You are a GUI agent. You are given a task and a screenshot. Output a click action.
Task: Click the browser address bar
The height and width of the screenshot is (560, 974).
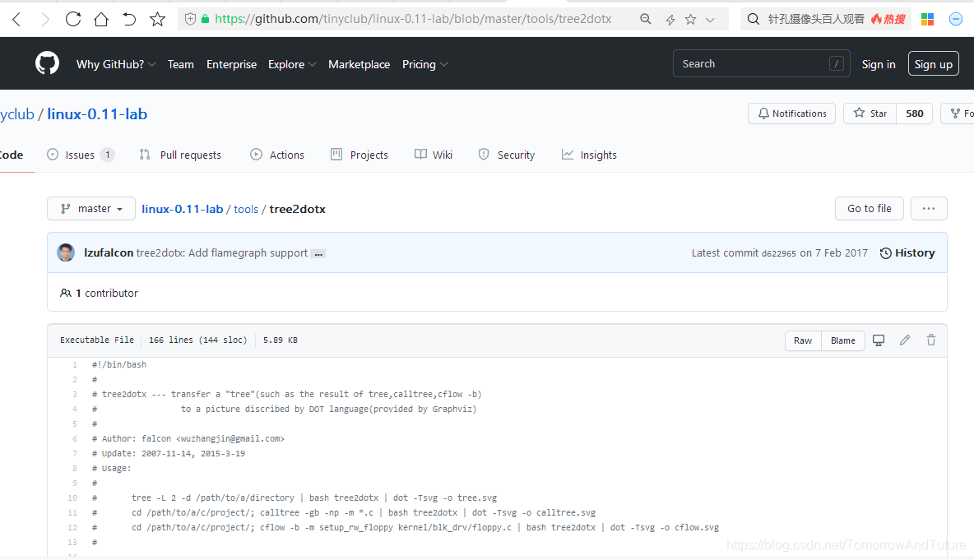pos(411,18)
